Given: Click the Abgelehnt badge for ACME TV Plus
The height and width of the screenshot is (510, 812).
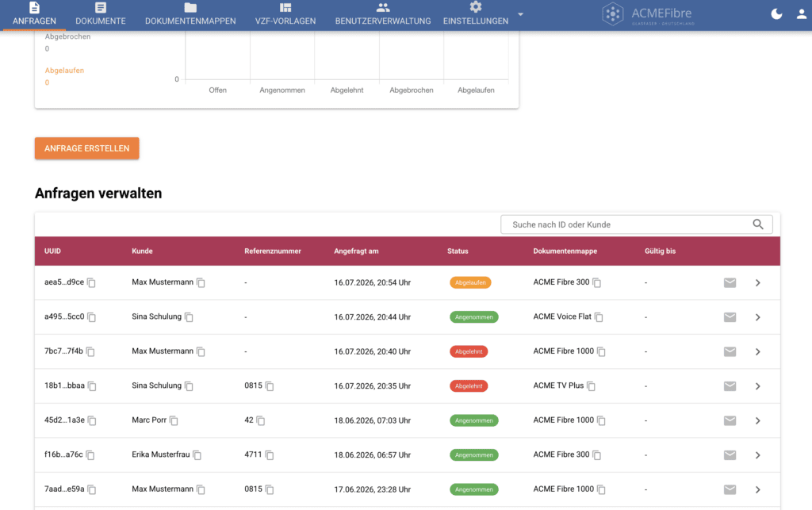Looking at the screenshot, I should coord(469,386).
